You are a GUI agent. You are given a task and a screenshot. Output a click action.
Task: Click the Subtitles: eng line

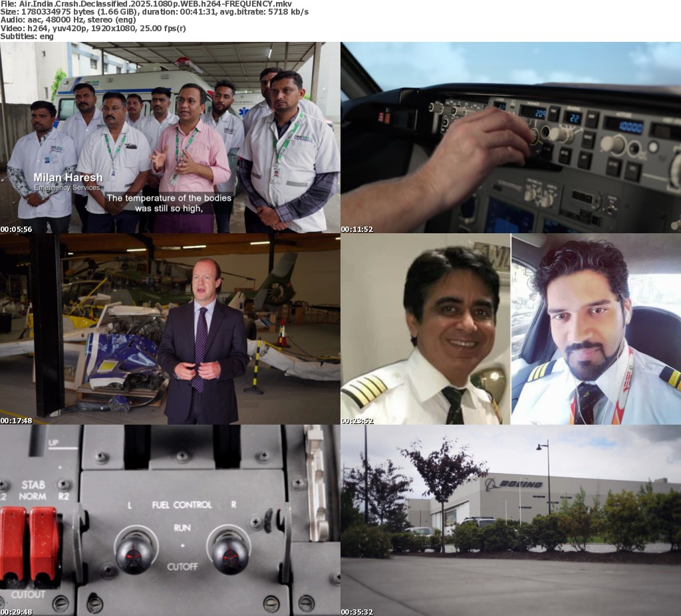[x=27, y=36]
